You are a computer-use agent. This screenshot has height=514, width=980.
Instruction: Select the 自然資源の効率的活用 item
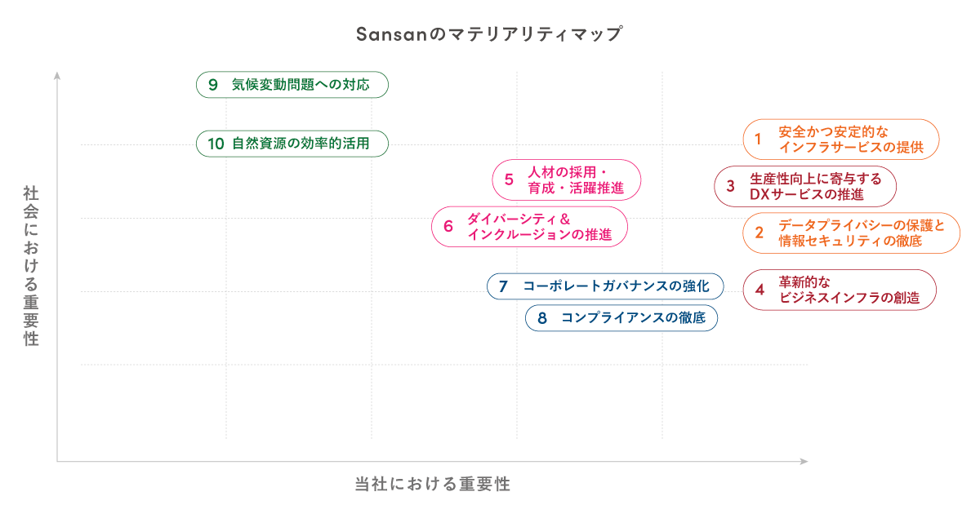(x=301, y=144)
